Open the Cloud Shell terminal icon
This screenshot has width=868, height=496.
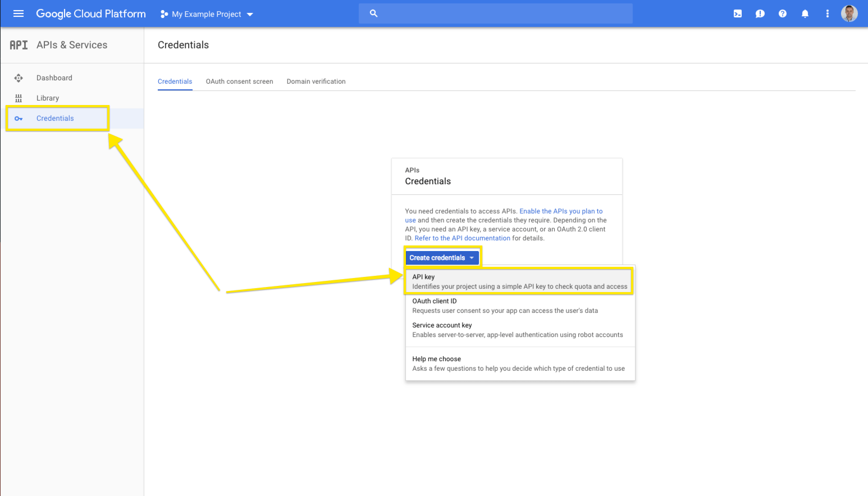[737, 13]
